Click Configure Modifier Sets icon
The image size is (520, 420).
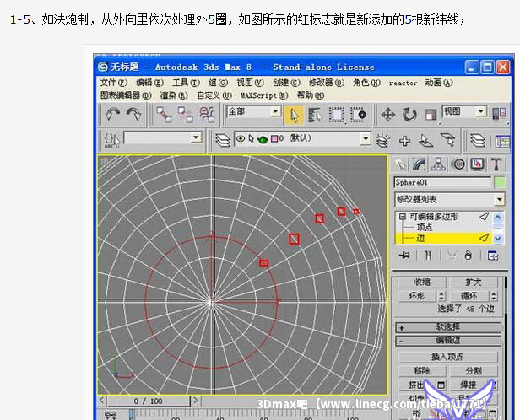(x=493, y=256)
